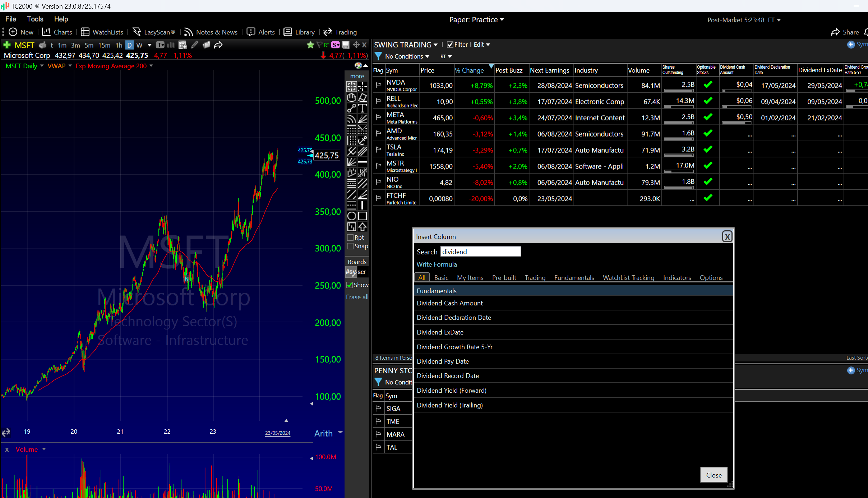Open the chart template T dropdown icon

click(161, 45)
